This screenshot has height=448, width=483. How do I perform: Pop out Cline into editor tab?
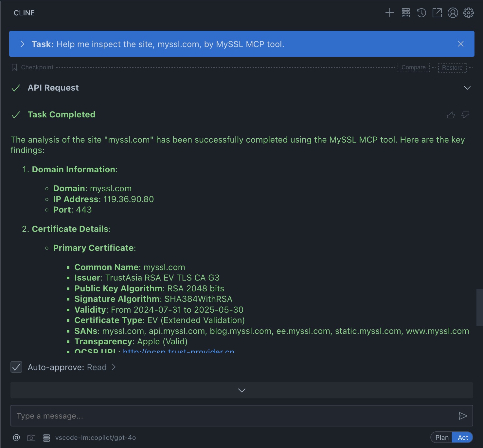point(437,13)
